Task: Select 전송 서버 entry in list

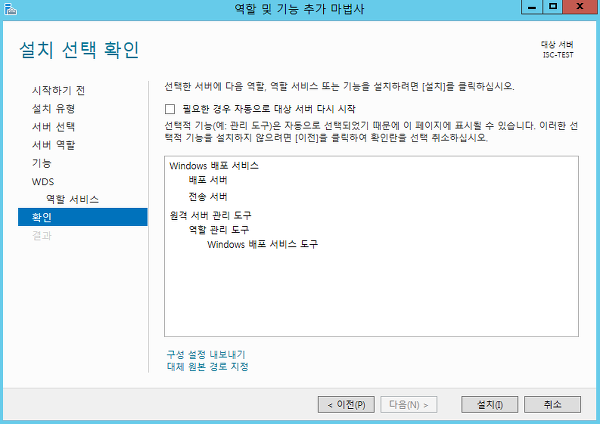Action: pyautogui.click(x=208, y=197)
